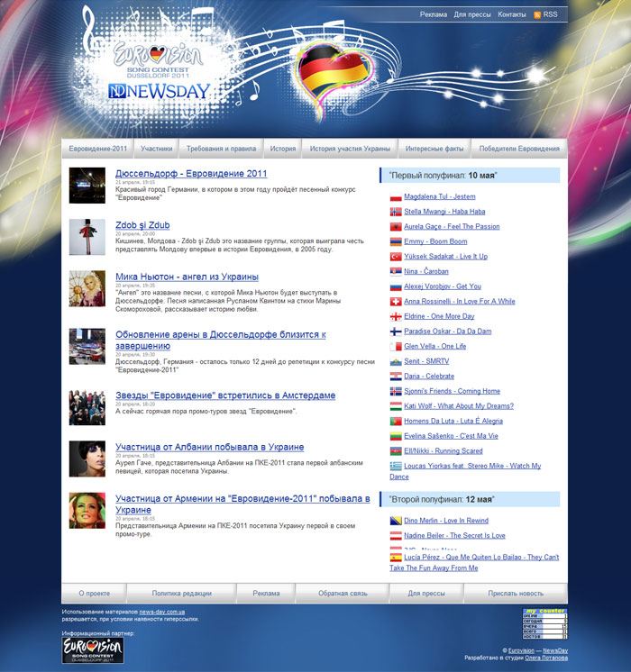Screen dimensions: 631x672
Task: Click the Turkey flag beside Yüksek Sadakat
Action: pyautogui.click(x=396, y=257)
